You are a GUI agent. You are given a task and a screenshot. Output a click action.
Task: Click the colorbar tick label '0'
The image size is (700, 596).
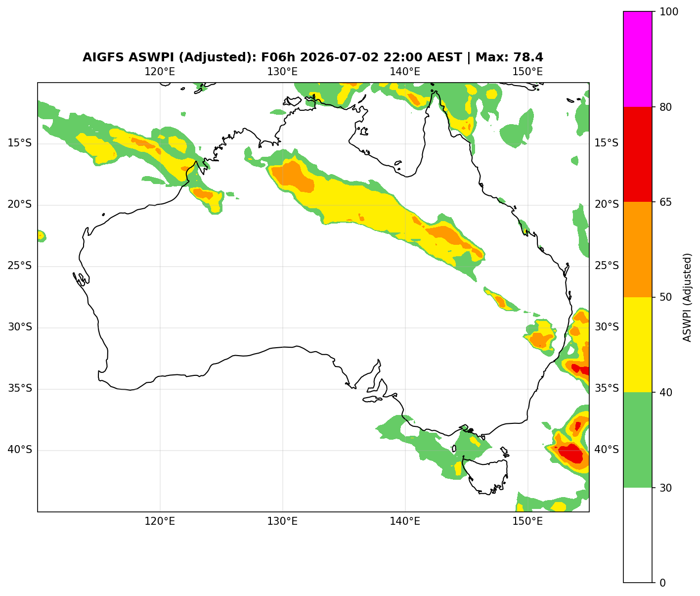662,583
